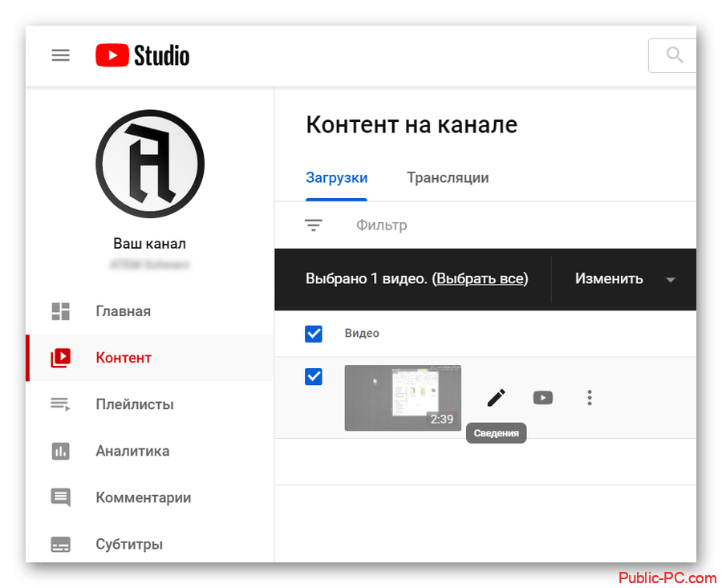Select the Загрузки tab
The image size is (722, 588).
tap(336, 178)
